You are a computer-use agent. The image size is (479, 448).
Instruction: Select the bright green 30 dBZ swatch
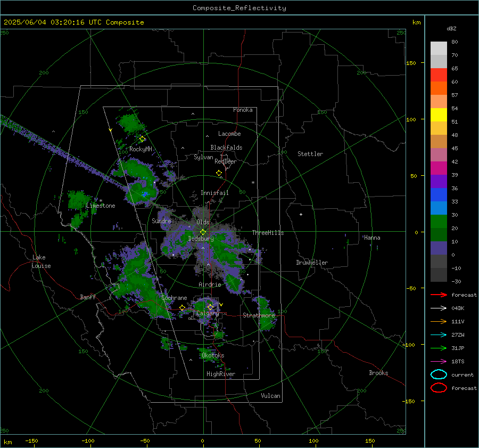coord(439,222)
